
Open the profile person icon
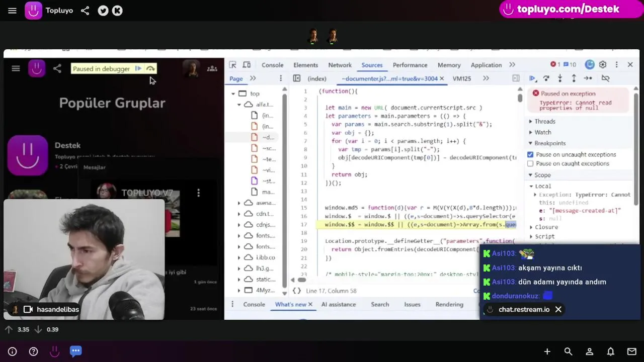tap(589, 352)
